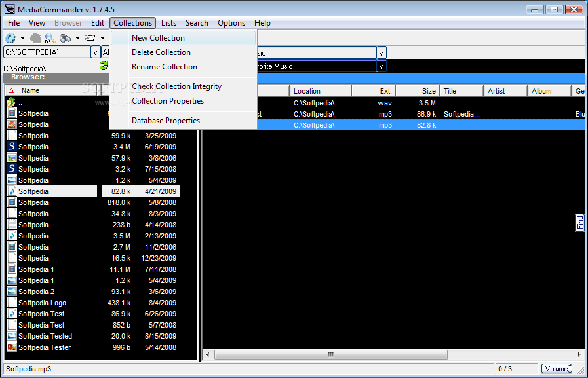Open the Edit menu
Screen dimensions: 588x378
point(98,23)
